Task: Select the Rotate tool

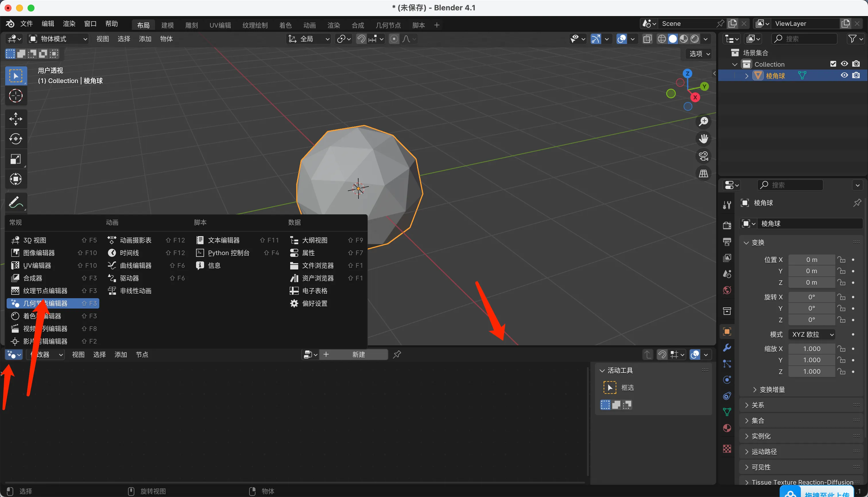Action: (x=16, y=139)
